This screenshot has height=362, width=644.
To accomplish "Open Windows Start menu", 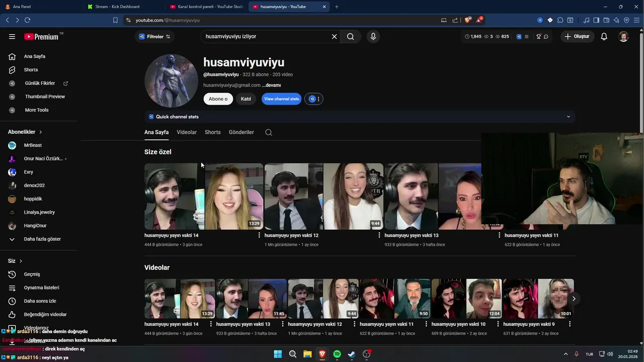I will [x=278, y=354].
